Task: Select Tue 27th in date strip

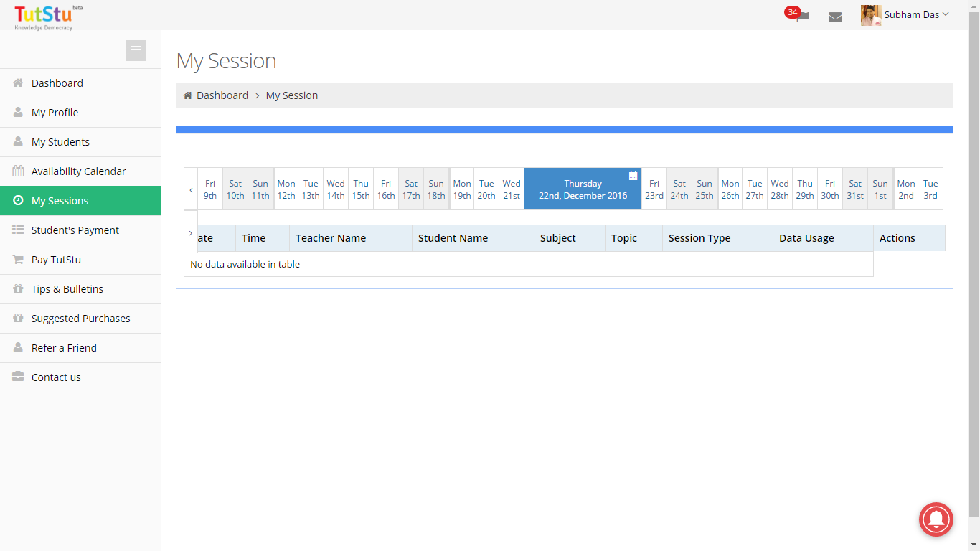Action: (755, 189)
